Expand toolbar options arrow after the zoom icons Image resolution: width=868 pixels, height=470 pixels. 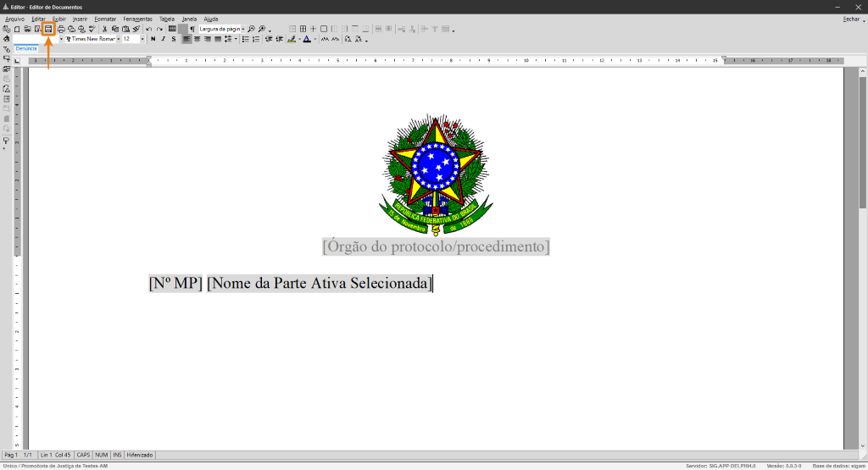pyautogui.click(x=270, y=31)
